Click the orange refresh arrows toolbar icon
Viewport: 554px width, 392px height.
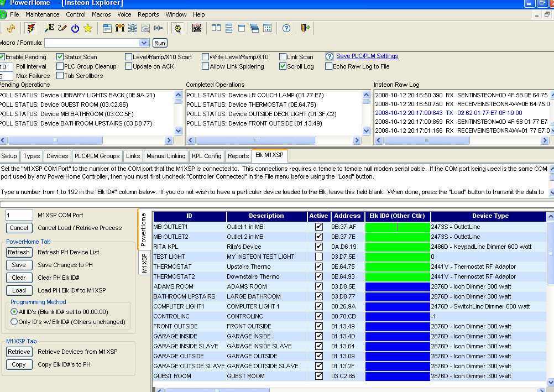tap(11, 28)
